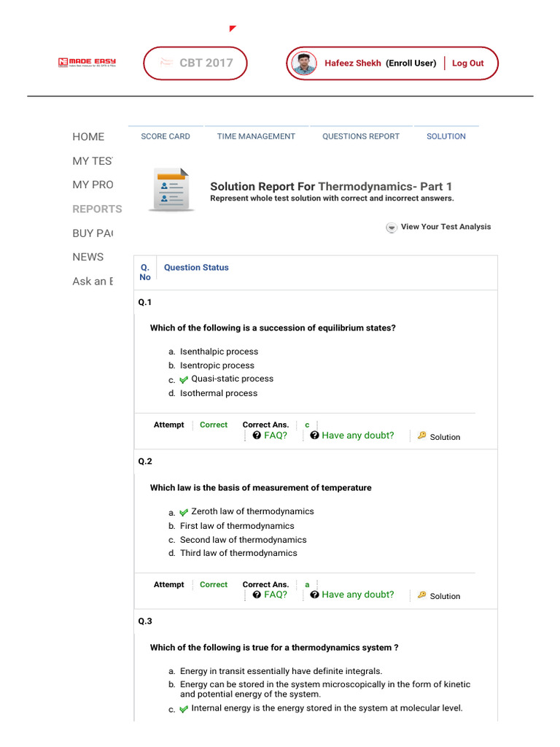This screenshot has width=560, height=747.
Task: Click the user profile avatar picture
Action: click(304, 63)
